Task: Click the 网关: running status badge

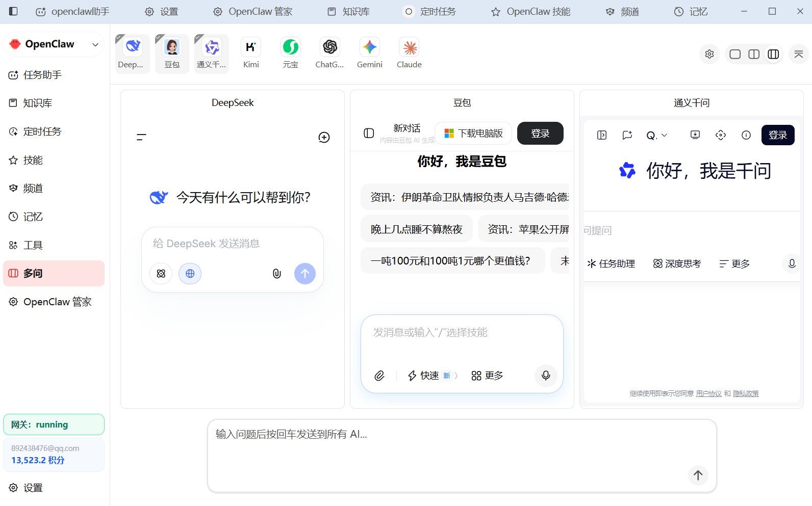Action: coord(54,424)
